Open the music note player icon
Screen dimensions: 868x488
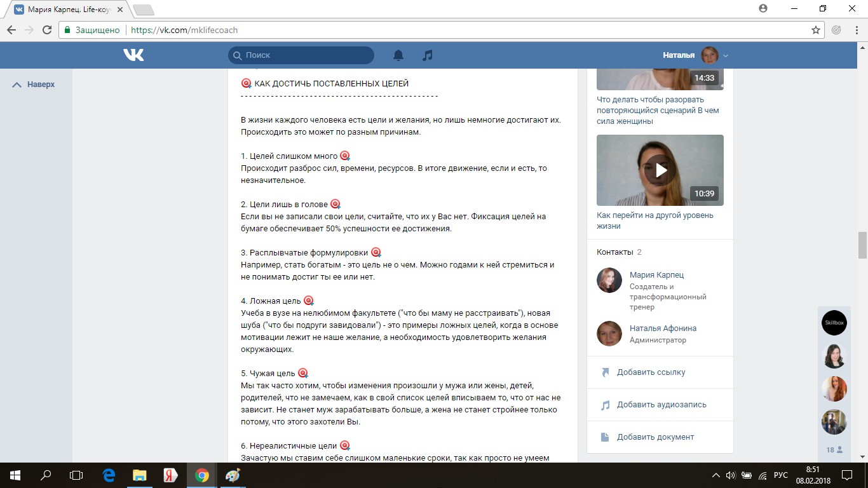428,55
